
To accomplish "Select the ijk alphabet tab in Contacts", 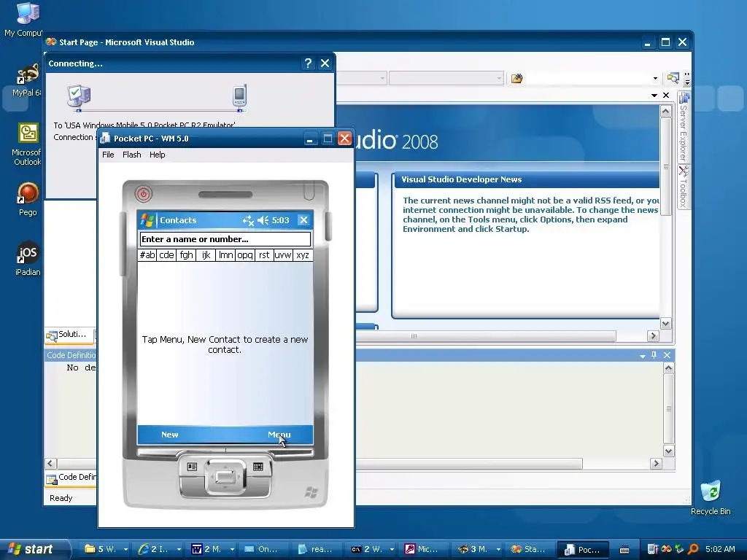I will pyautogui.click(x=206, y=254).
